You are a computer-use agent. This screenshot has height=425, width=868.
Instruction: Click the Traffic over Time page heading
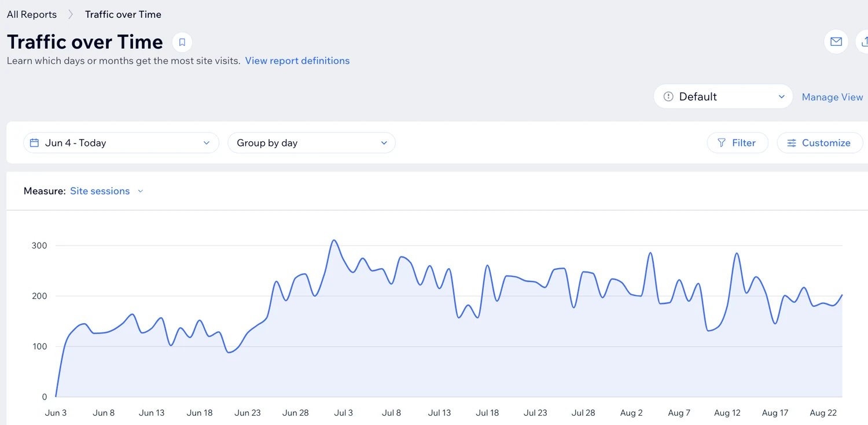click(85, 42)
